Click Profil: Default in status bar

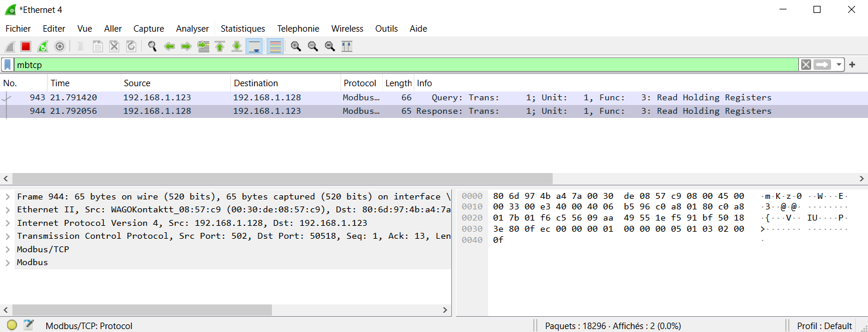pyautogui.click(x=824, y=326)
